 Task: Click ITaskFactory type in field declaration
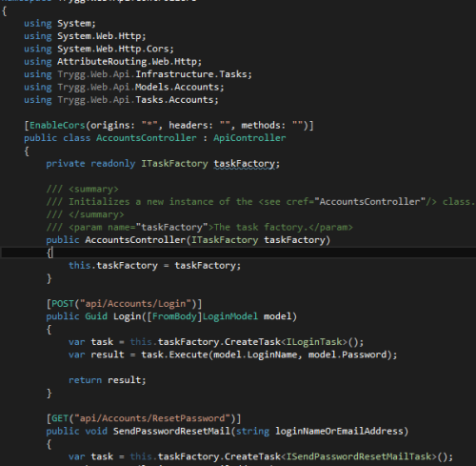point(174,164)
